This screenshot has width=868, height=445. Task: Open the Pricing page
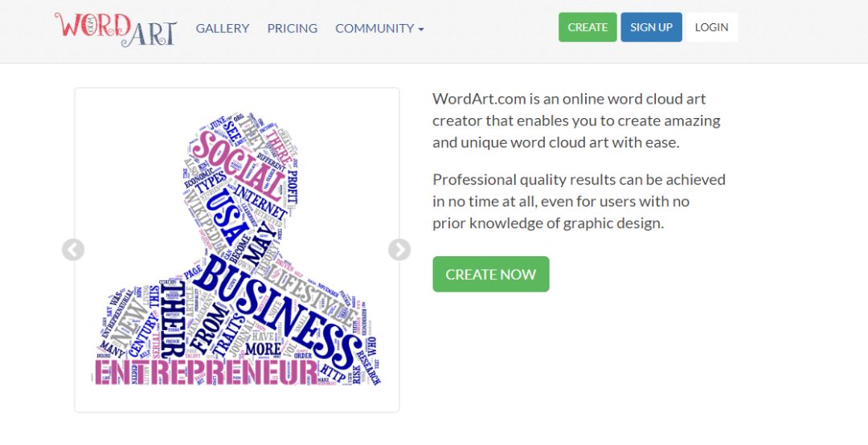[x=293, y=28]
